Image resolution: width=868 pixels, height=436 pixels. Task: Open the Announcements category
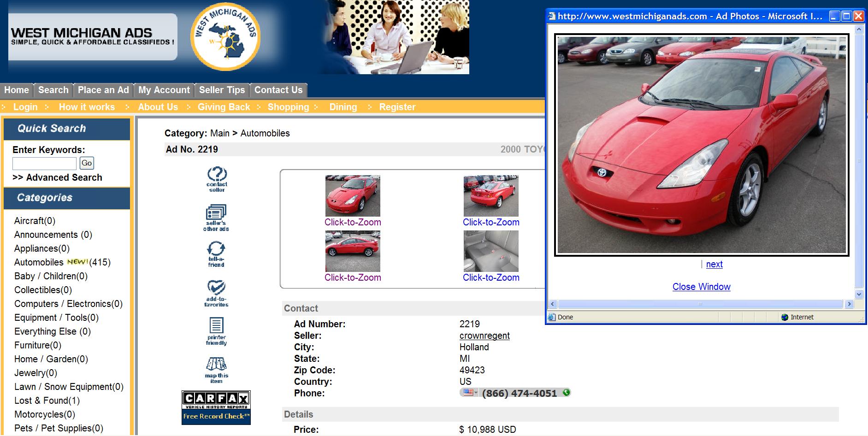pos(53,235)
